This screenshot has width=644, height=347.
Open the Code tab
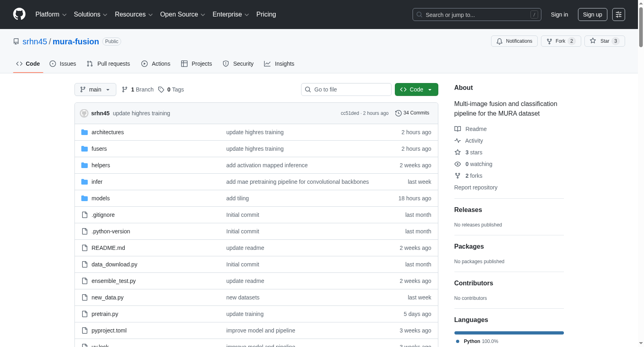point(28,64)
